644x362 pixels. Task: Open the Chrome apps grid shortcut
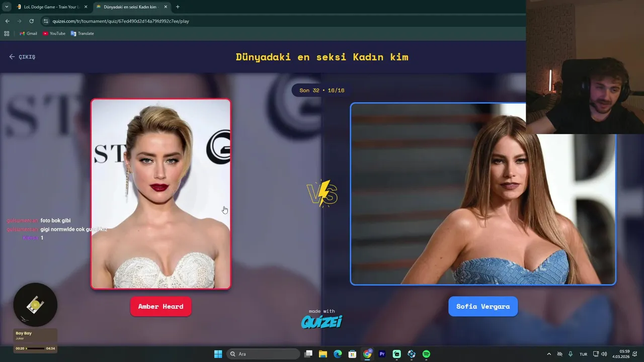click(7, 33)
